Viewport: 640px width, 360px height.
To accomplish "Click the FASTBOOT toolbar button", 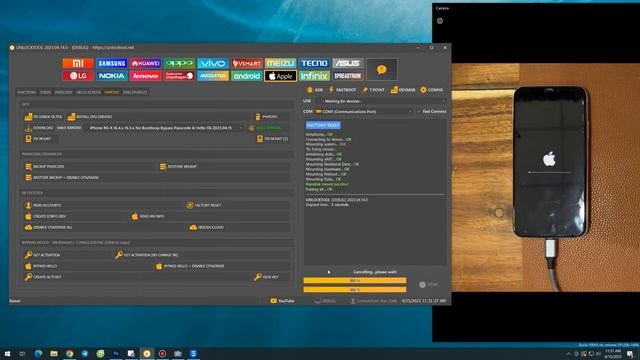I will coord(342,90).
